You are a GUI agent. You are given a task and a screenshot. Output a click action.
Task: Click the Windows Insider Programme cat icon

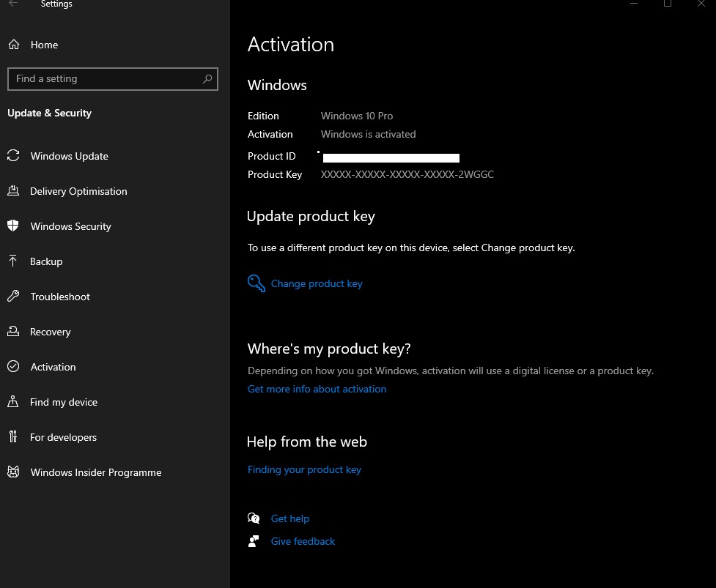tap(13, 472)
